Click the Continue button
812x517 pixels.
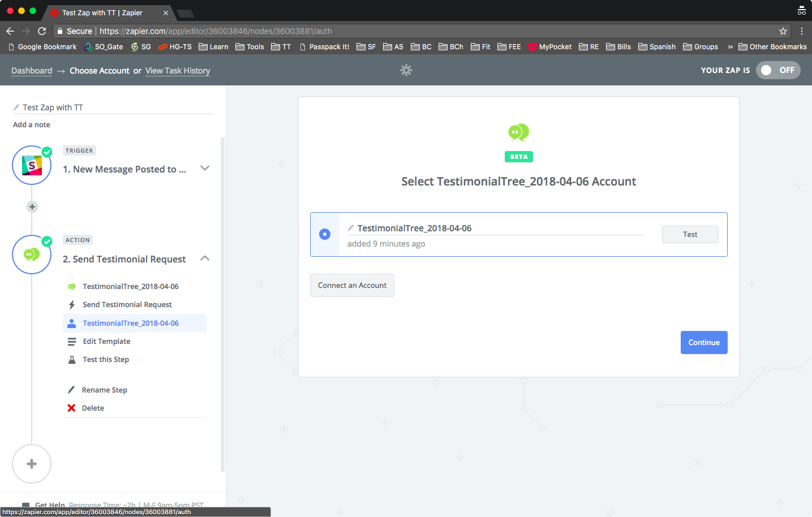pyautogui.click(x=704, y=343)
